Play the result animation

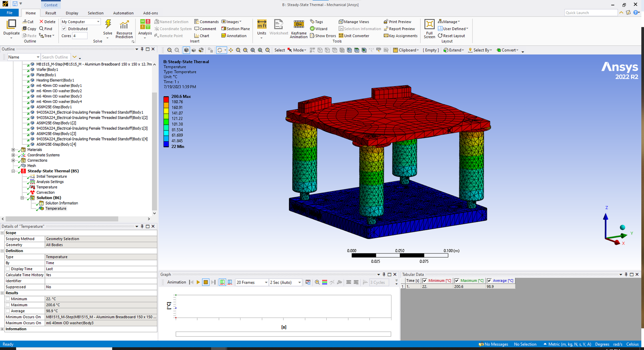198,282
